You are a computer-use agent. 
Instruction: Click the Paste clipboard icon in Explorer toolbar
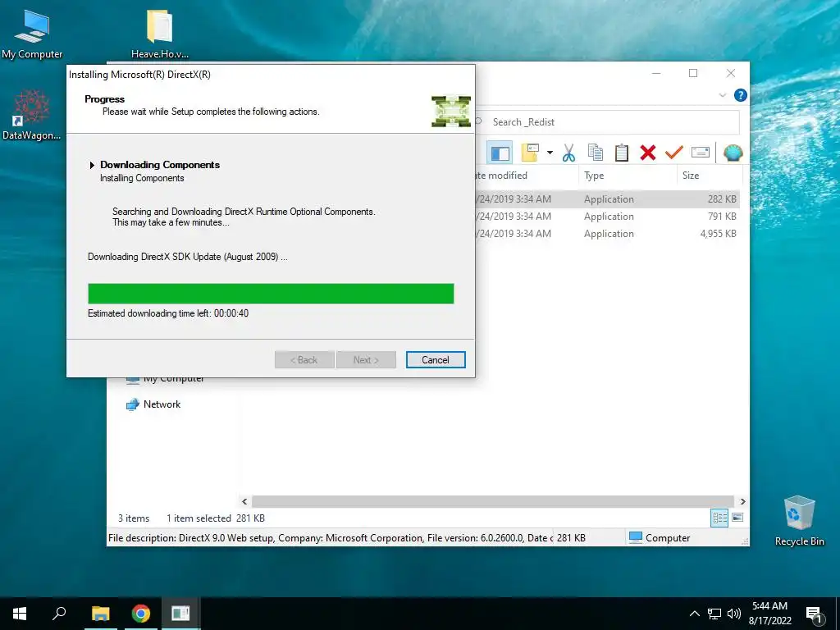(x=622, y=153)
